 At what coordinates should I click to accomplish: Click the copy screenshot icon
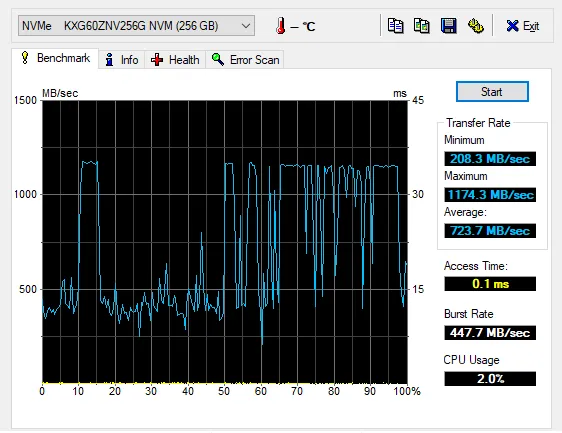tap(422, 26)
